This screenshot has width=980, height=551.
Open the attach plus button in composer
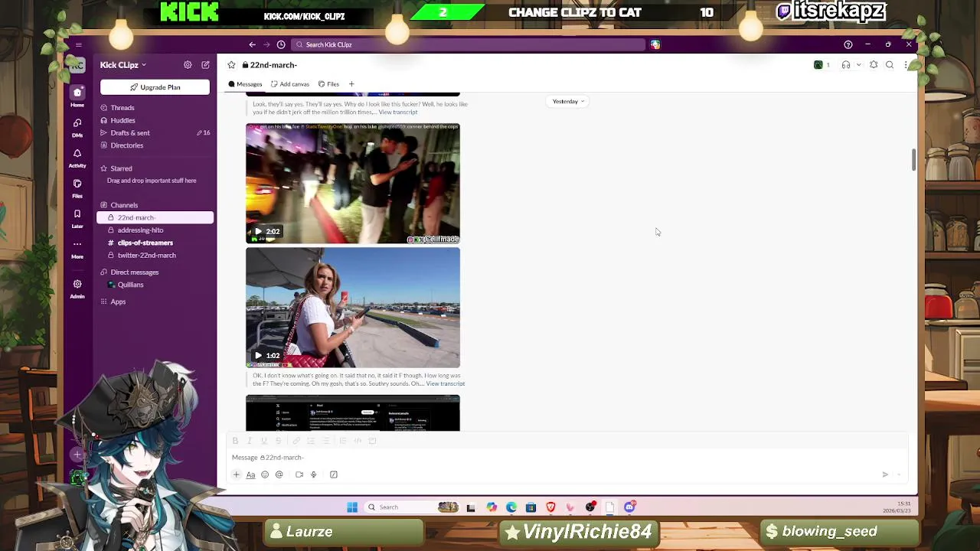[237, 474]
